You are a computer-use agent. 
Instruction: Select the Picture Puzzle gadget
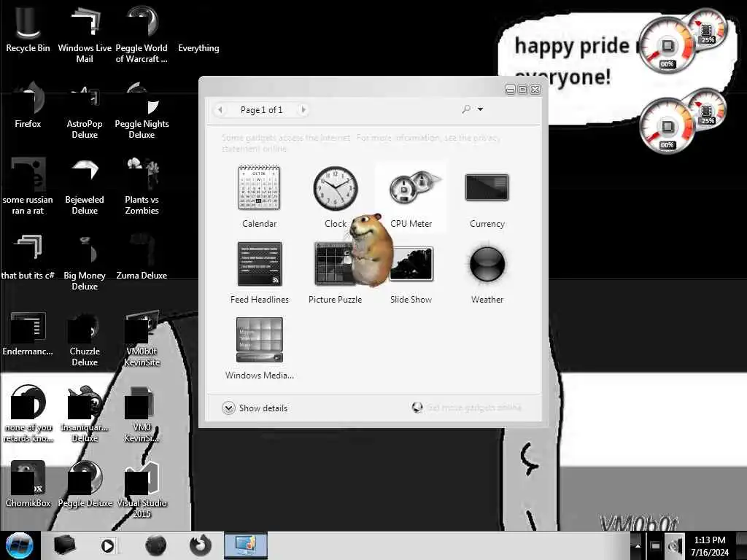(x=335, y=273)
